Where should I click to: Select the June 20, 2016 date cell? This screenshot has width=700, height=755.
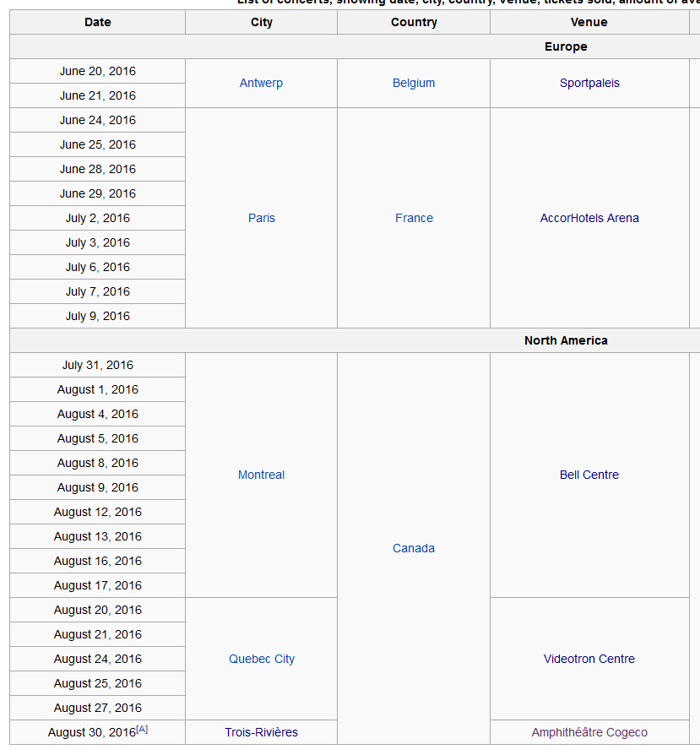pyautogui.click(x=98, y=71)
